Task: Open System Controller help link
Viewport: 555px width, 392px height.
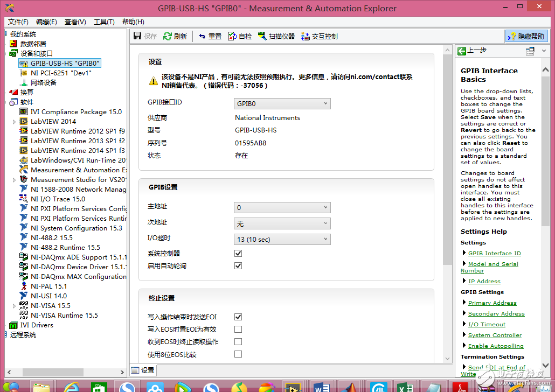Action: point(495,335)
